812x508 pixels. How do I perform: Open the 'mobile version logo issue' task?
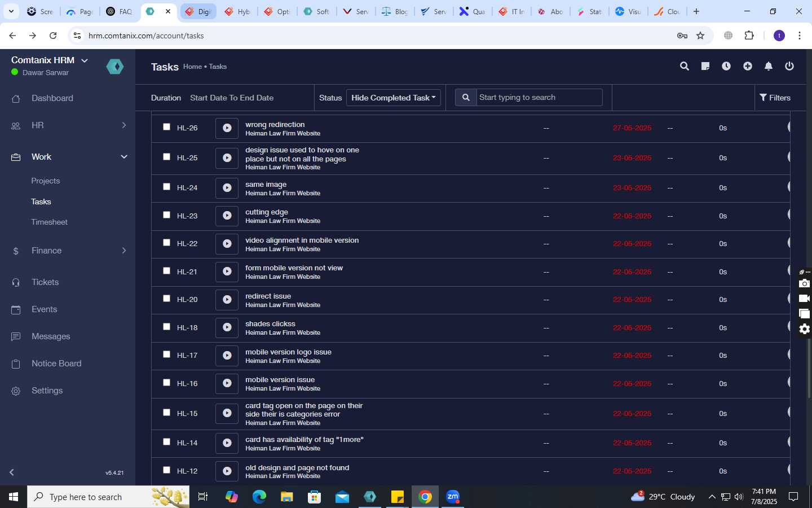288,352
